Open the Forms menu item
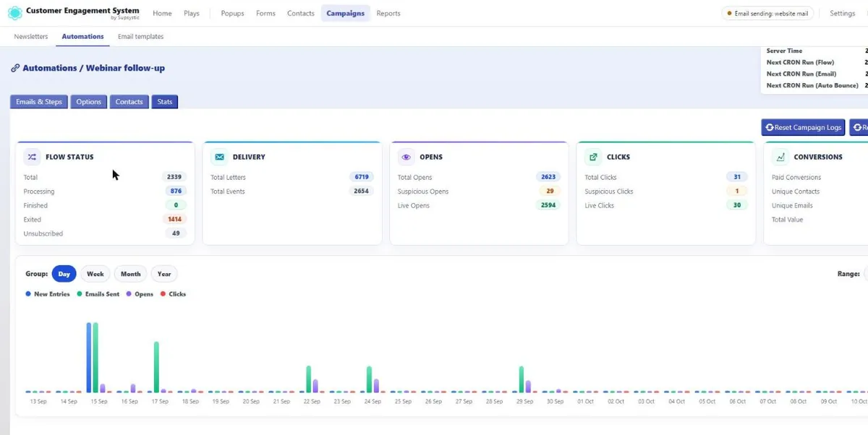This screenshot has height=435, width=868. click(265, 13)
